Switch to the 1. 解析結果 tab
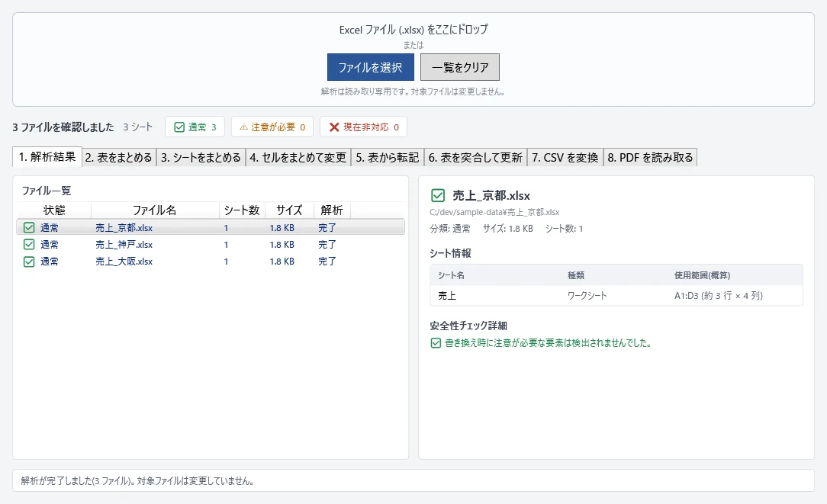This screenshot has height=504, width=827. (x=47, y=156)
